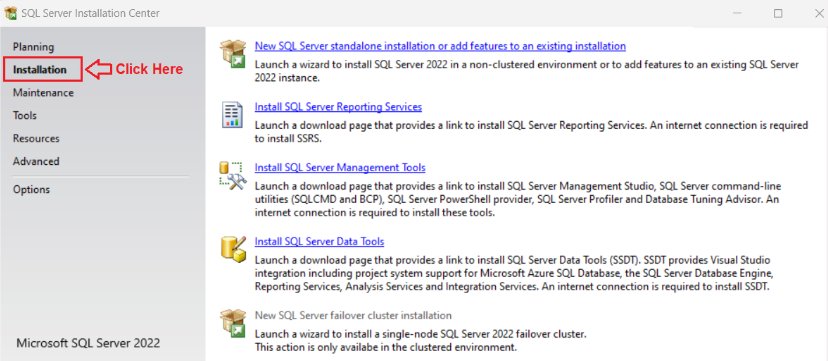Screen dimensions: 828x361
Task: Select the Planning category
Action: click(x=33, y=47)
